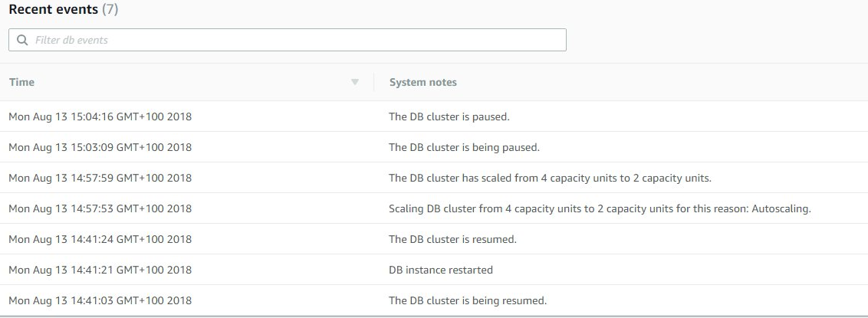The image size is (868, 318).
Task: Select the 'has scaled from 4 capacity units' note
Action: pos(550,178)
